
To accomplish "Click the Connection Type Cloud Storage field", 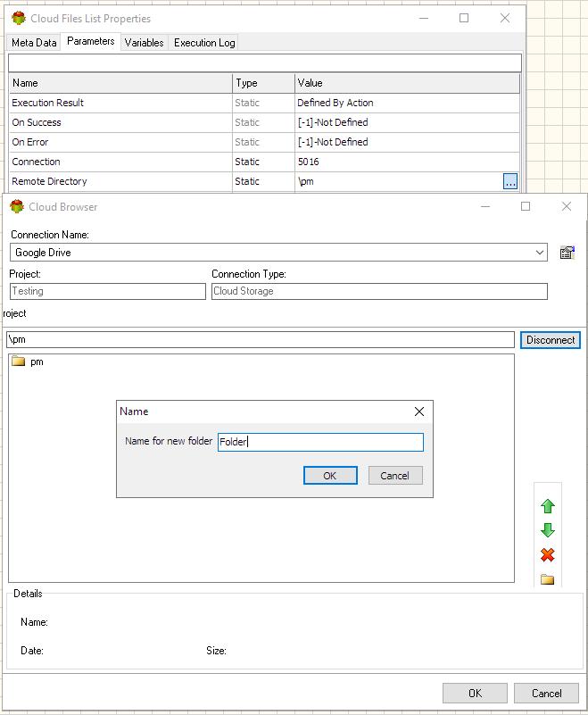I will pyautogui.click(x=379, y=291).
